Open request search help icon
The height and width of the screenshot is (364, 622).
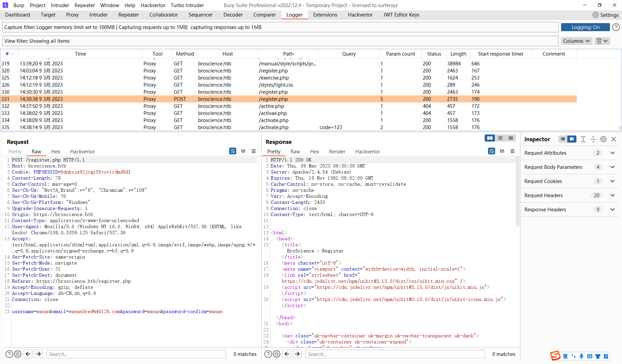pos(9,354)
